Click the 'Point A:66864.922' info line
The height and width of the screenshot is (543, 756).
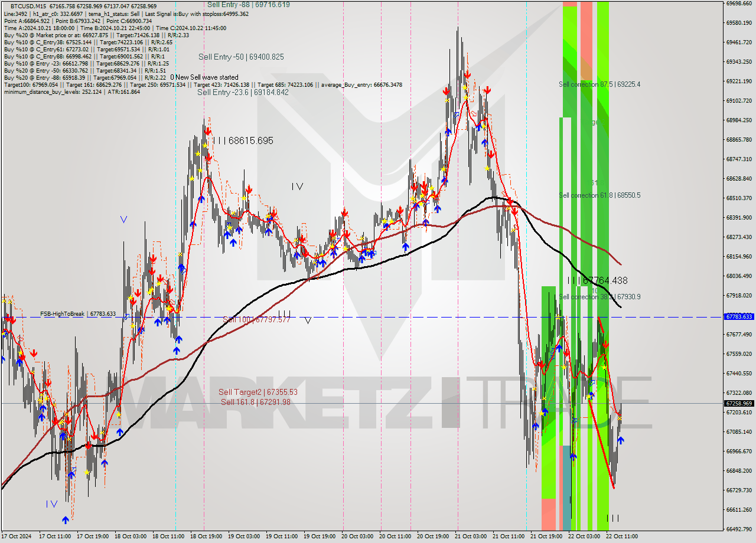77,21
